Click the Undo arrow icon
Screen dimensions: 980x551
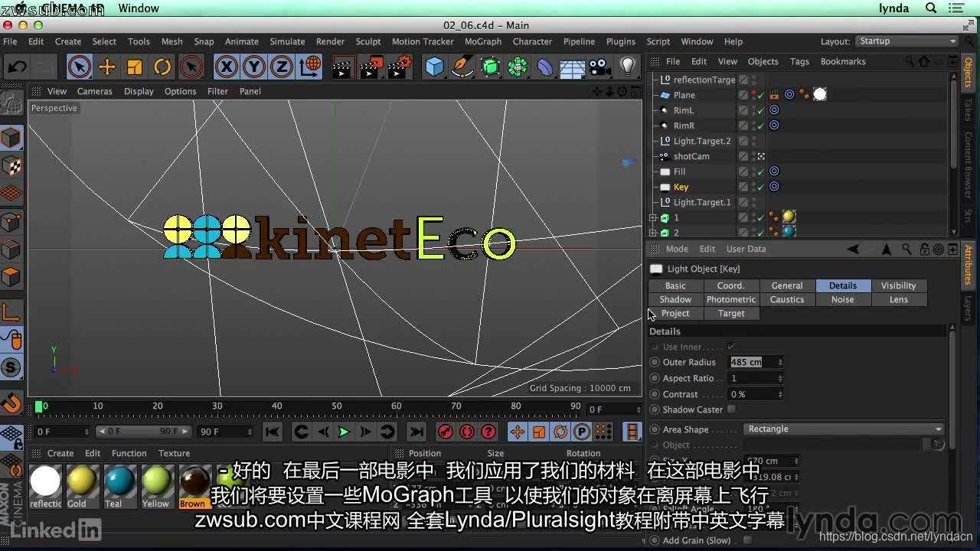point(17,67)
